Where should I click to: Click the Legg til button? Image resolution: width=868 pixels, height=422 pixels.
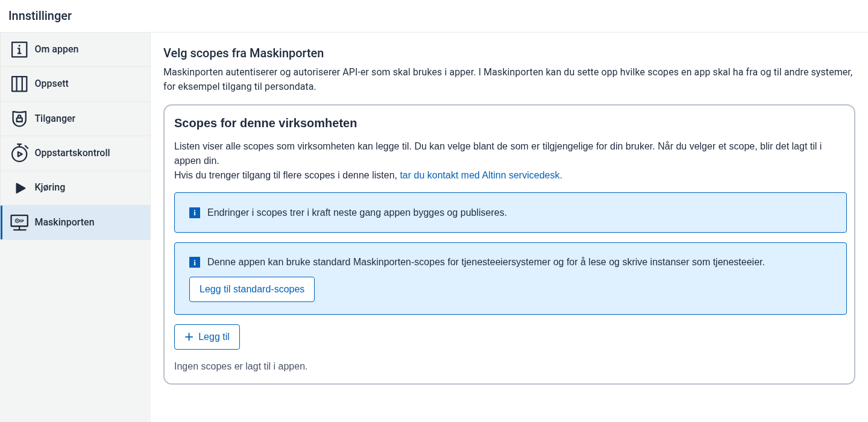pyautogui.click(x=207, y=337)
